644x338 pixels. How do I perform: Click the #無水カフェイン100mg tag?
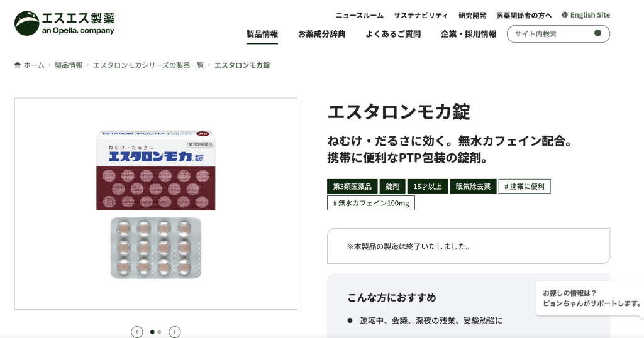pyautogui.click(x=371, y=203)
